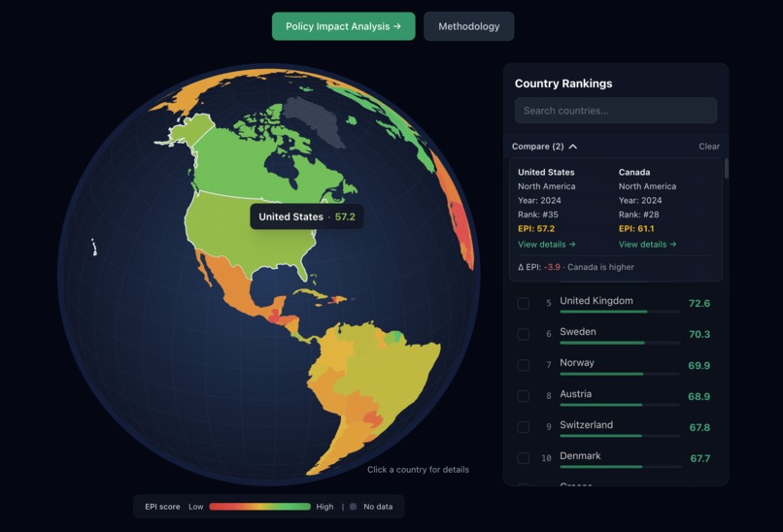Click Alaska on the globe
The image size is (783, 532).
(x=192, y=129)
